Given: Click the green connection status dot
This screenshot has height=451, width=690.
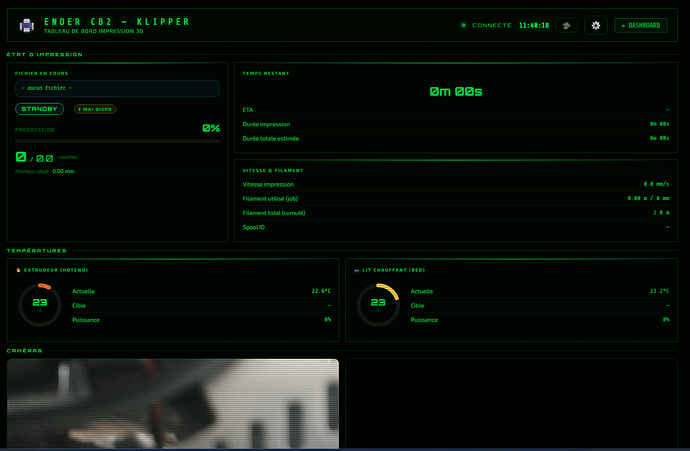Looking at the screenshot, I should pyautogui.click(x=463, y=26).
